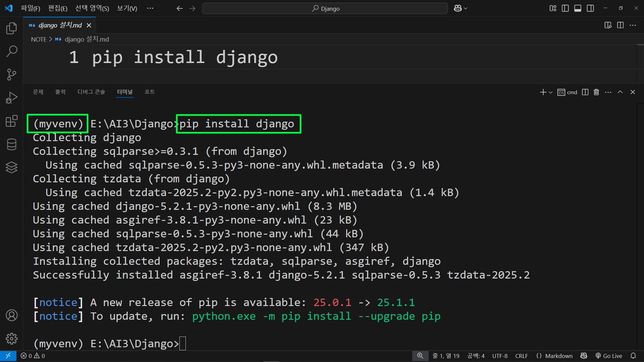Open the Explorer view in activity bar

[11, 28]
